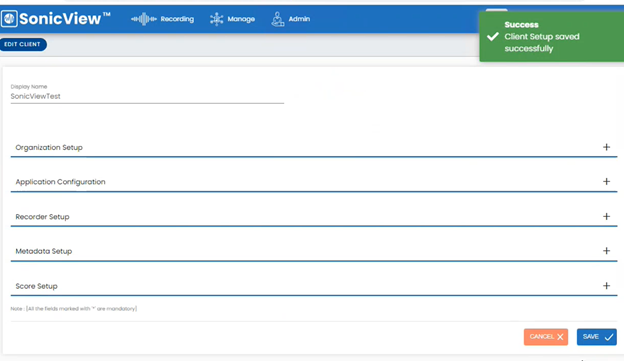Click the 'Display Name' field label

coord(29,86)
